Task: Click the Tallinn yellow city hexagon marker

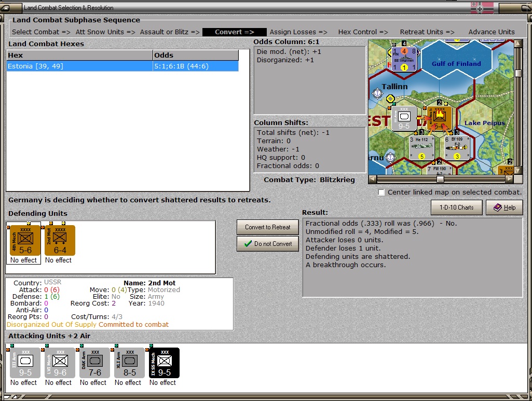Action: [x=390, y=99]
